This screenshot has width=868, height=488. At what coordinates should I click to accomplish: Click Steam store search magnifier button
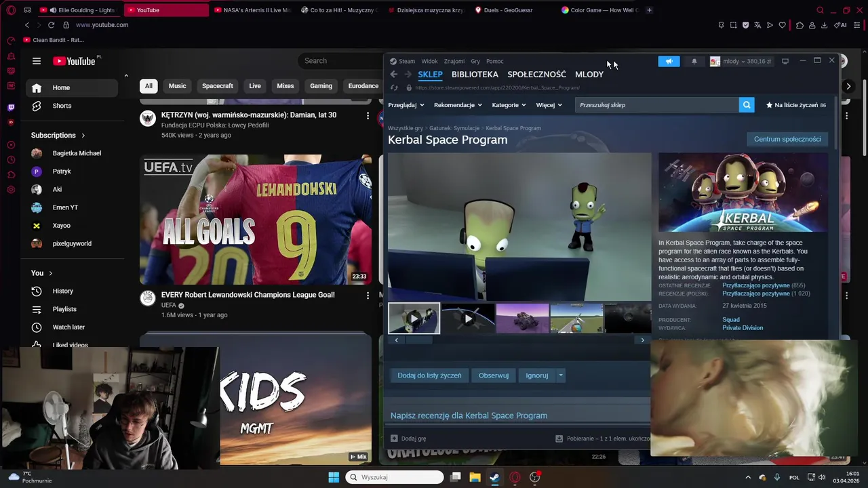pyautogui.click(x=747, y=105)
